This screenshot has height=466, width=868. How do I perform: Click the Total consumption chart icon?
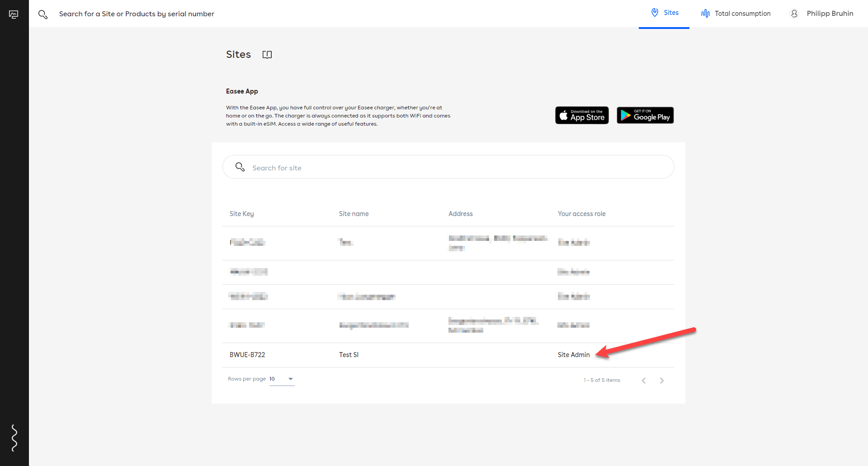click(x=705, y=14)
